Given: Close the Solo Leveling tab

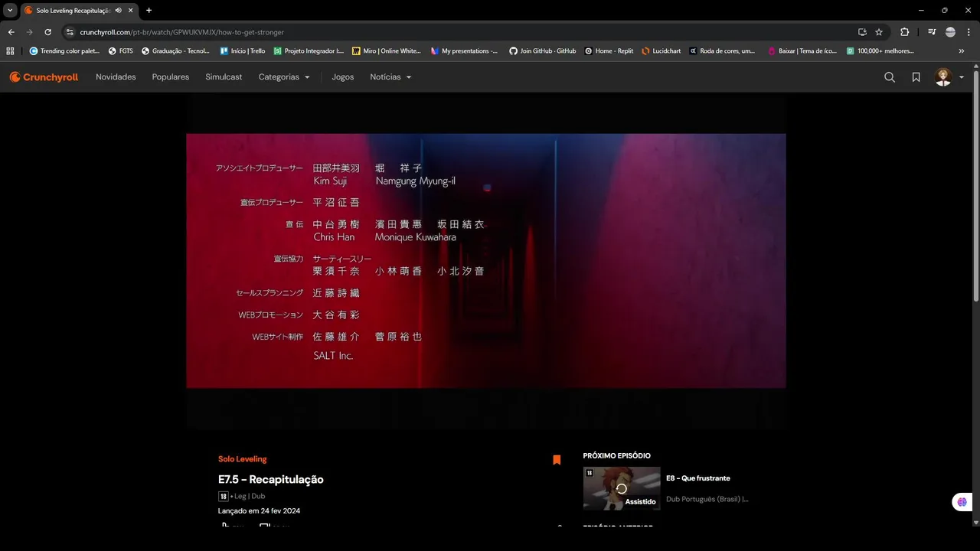Looking at the screenshot, I should (131, 11).
